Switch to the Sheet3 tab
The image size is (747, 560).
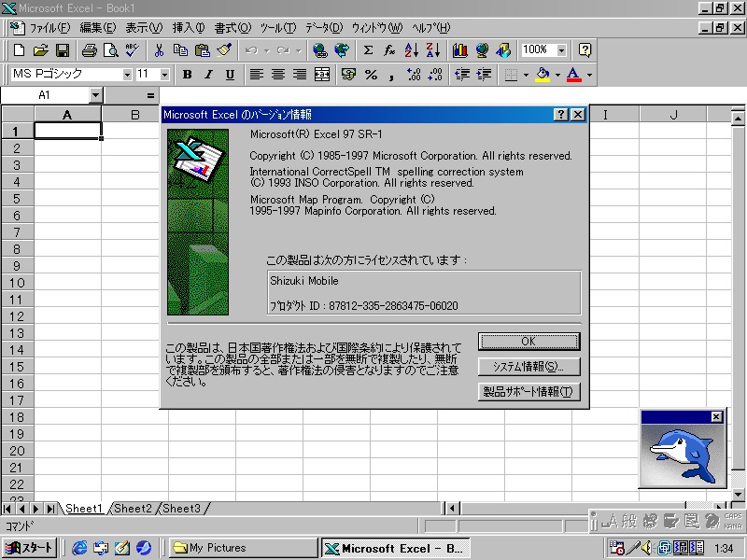pyautogui.click(x=182, y=509)
